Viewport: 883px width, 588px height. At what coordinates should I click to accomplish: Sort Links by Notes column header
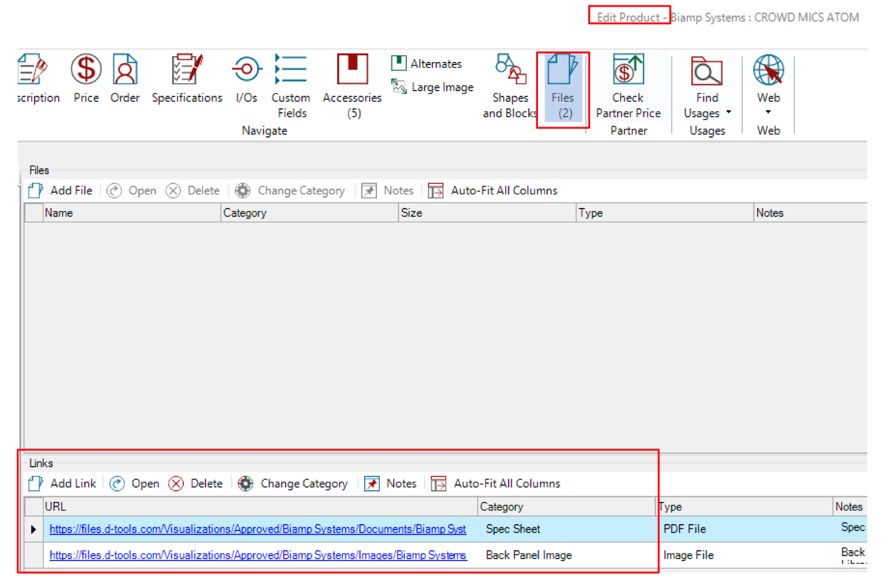click(x=850, y=507)
